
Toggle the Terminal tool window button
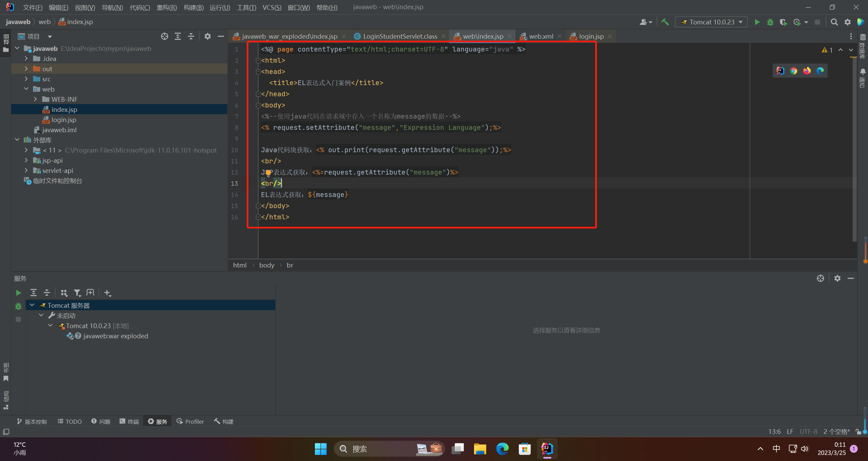[129, 421]
